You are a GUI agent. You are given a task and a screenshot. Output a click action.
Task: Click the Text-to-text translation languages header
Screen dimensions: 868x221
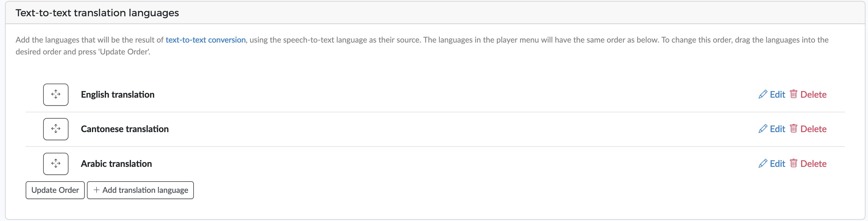97,13
